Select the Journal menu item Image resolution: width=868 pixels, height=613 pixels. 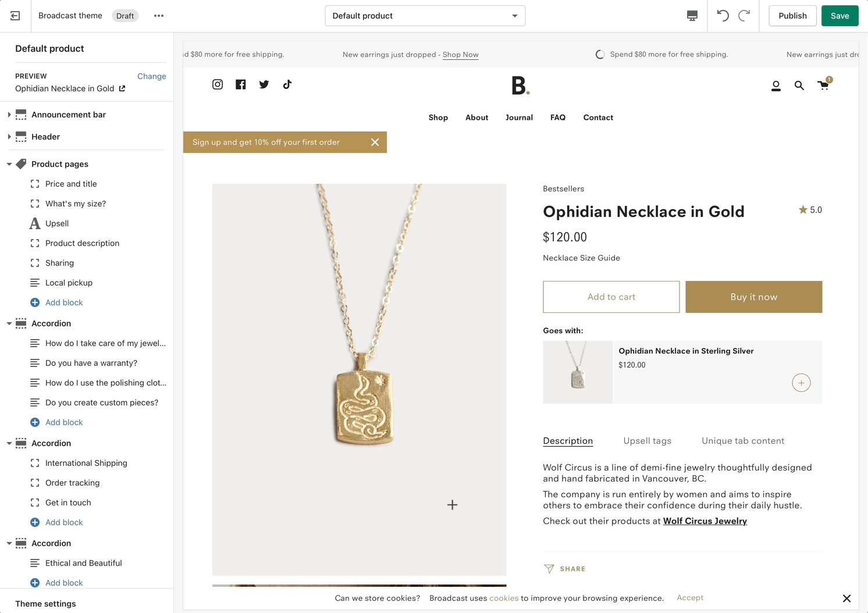pyautogui.click(x=519, y=117)
